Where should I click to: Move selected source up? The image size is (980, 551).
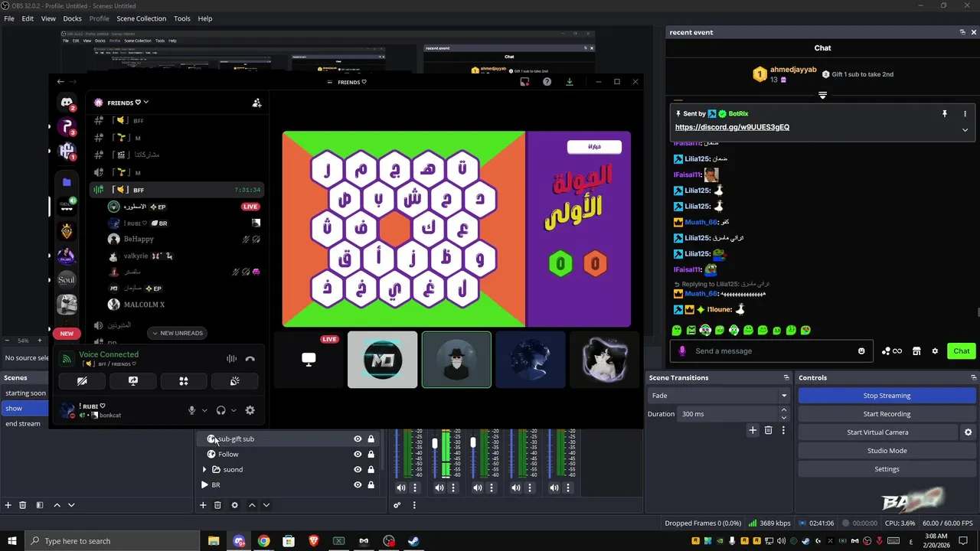pos(252,505)
